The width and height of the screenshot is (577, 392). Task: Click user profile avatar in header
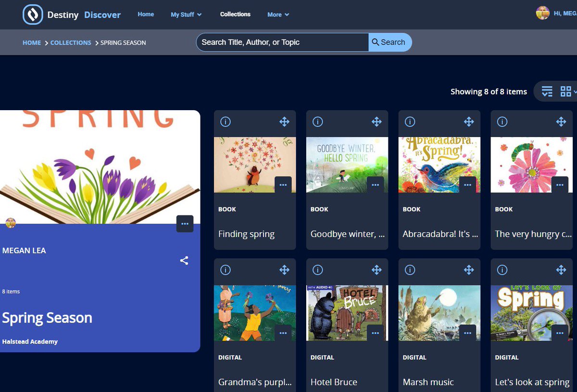(543, 13)
